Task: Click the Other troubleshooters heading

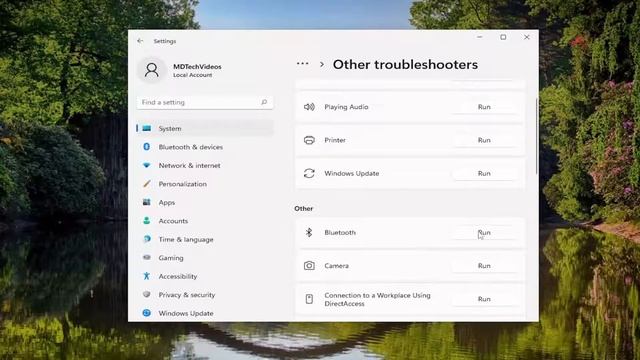Action: [x=405, y=64]
